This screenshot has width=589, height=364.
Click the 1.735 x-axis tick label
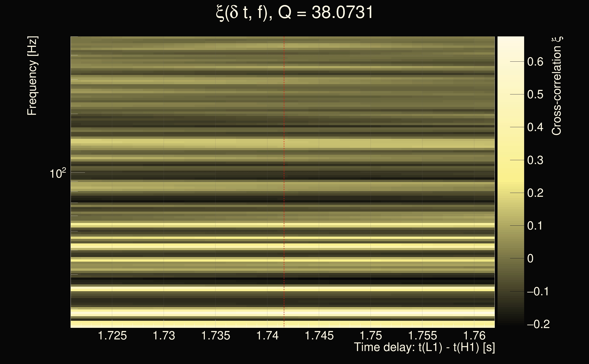[x=216, y=336]
